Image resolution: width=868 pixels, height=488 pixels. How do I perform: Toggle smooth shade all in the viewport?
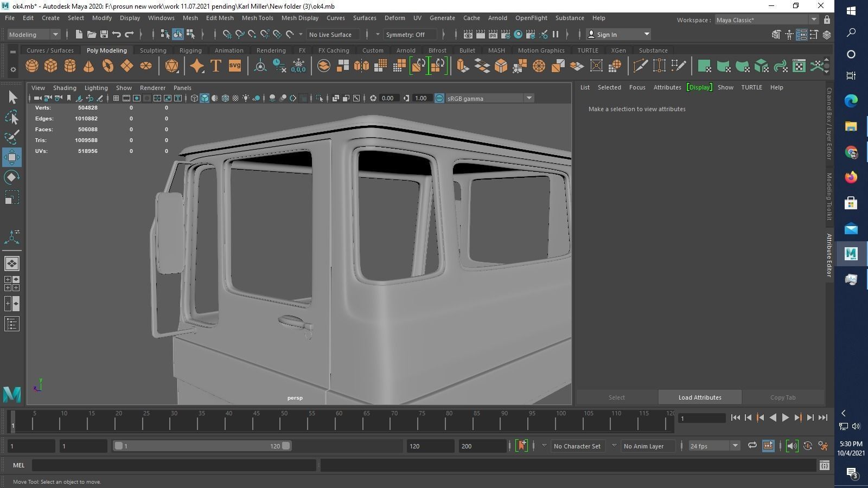205,98
